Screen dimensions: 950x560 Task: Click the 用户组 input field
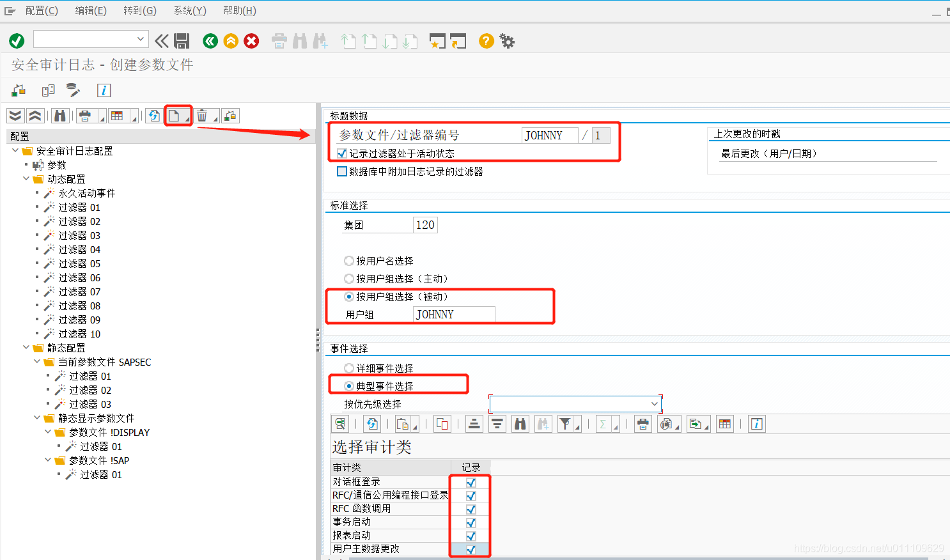coord(455,315)
